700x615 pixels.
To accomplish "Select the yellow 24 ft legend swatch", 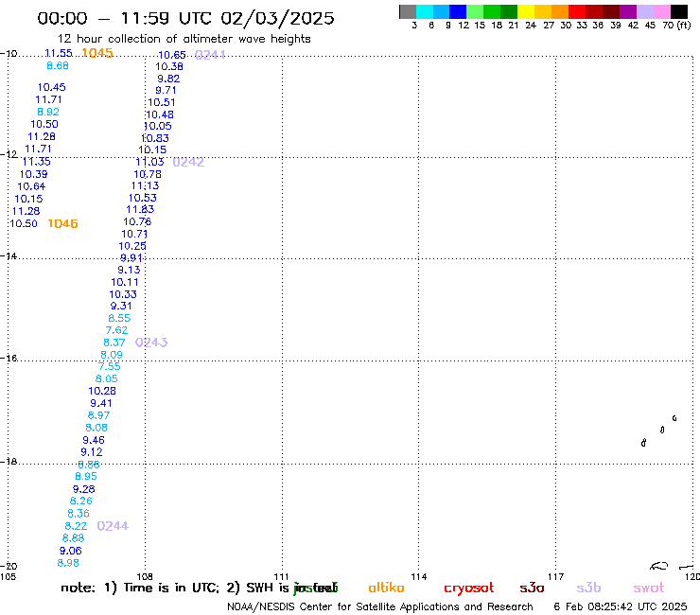I will 525,11.
